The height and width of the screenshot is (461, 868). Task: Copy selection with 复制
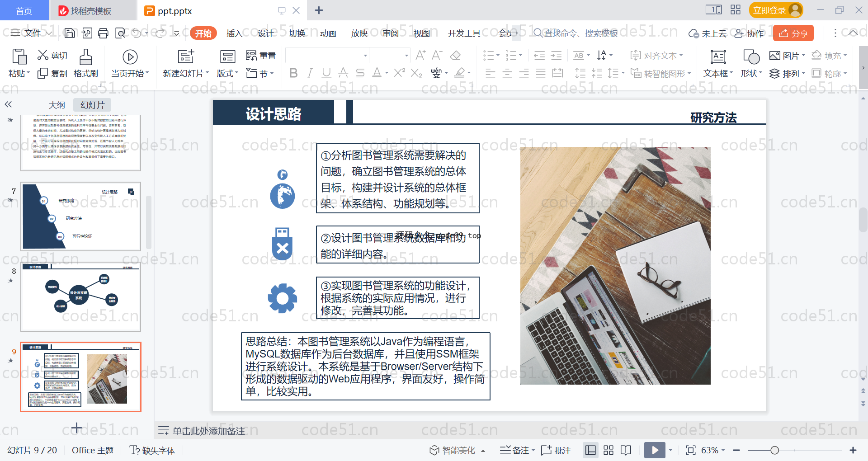52,73
